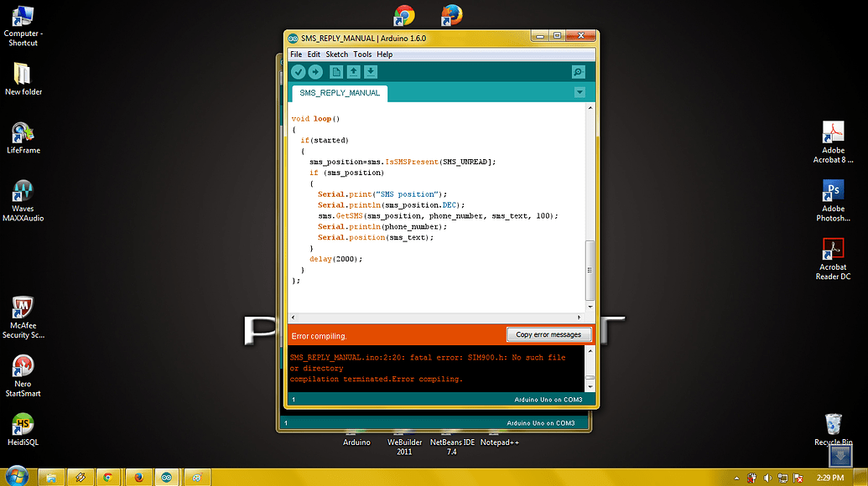This screenshot has height=486, width=868.
Task: Click the console scroll down arrow
Action: (x=590, y=387)
